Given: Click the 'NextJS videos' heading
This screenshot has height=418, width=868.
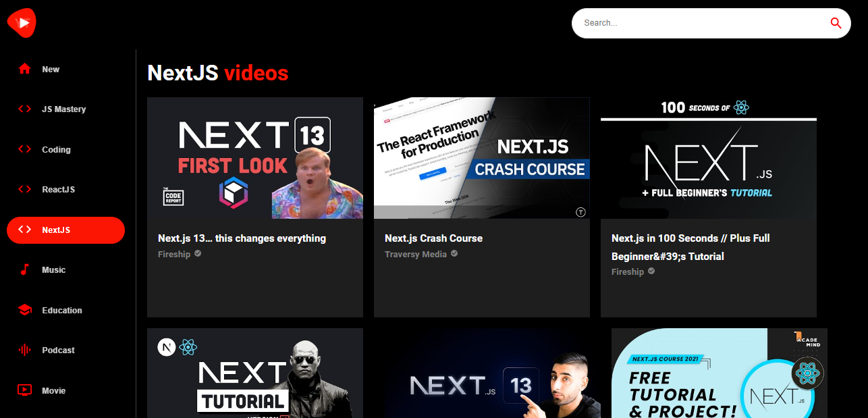Looking at the screenshot, I should (218, 73).
